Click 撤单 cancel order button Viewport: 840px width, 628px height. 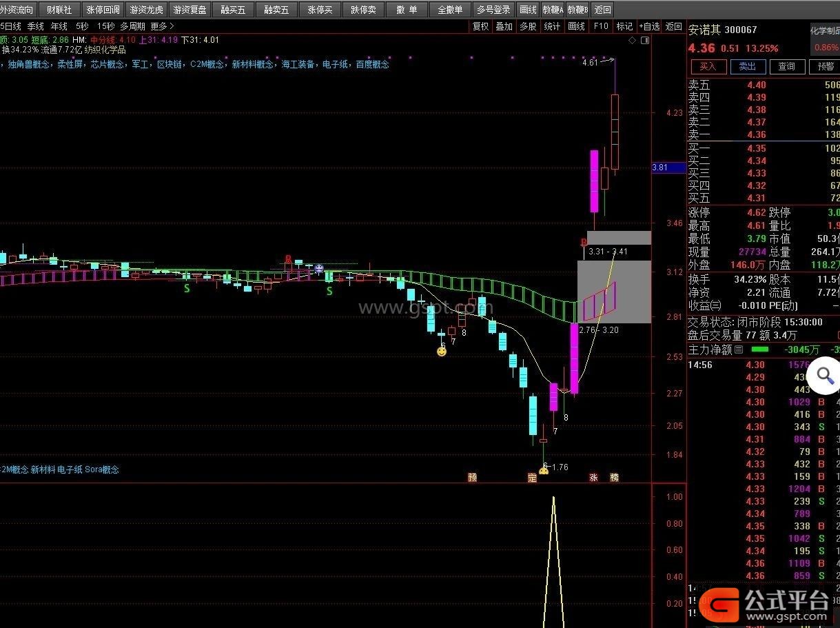click(407, 10)
